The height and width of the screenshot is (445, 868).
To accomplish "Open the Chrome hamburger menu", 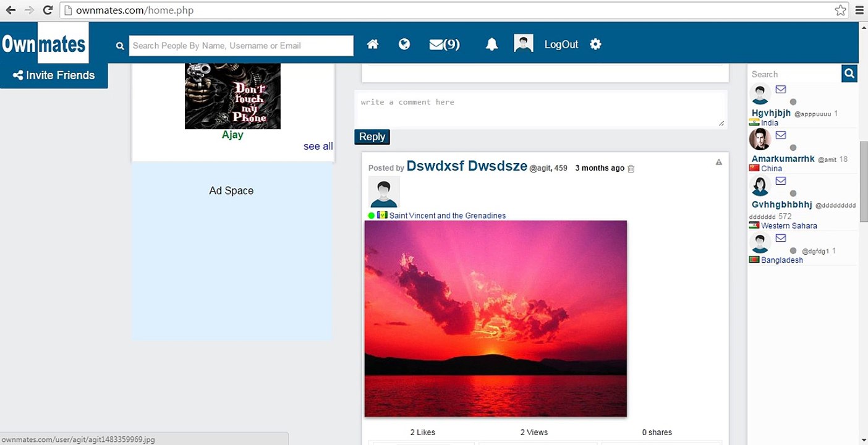I will (859, 10).
